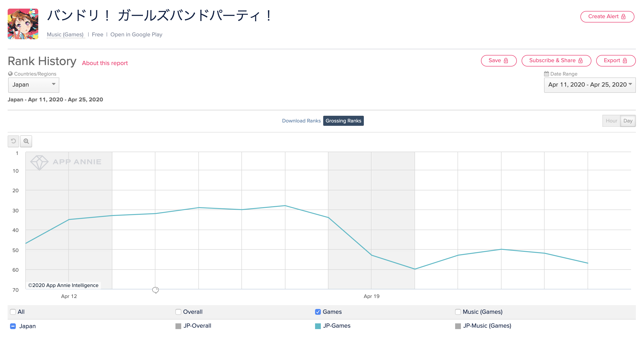This screenshot has height=342, width=644.
Task: Click the JP-Music (Games) legend label
Action: (x=487, y=326)
